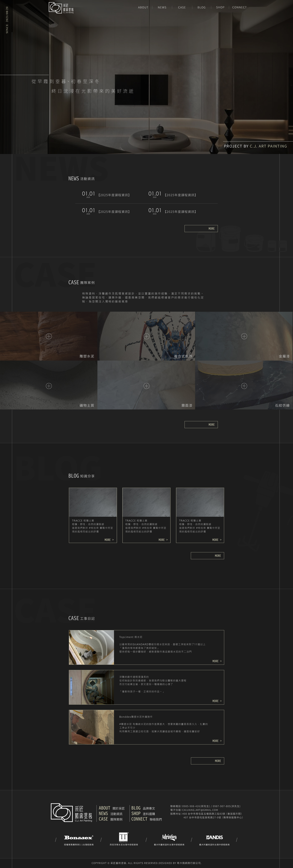Open MORE > on first blog card
293x868 pixels.
click(109, 540)
